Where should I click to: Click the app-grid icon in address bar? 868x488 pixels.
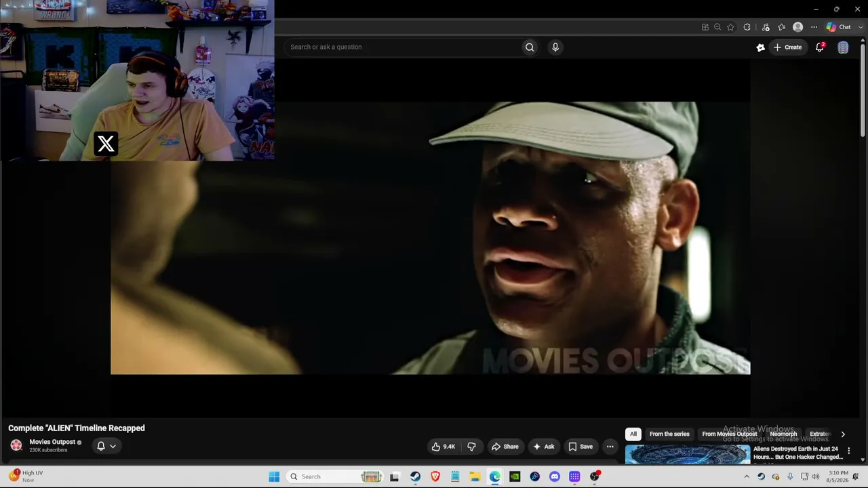(x=705, y=27)
